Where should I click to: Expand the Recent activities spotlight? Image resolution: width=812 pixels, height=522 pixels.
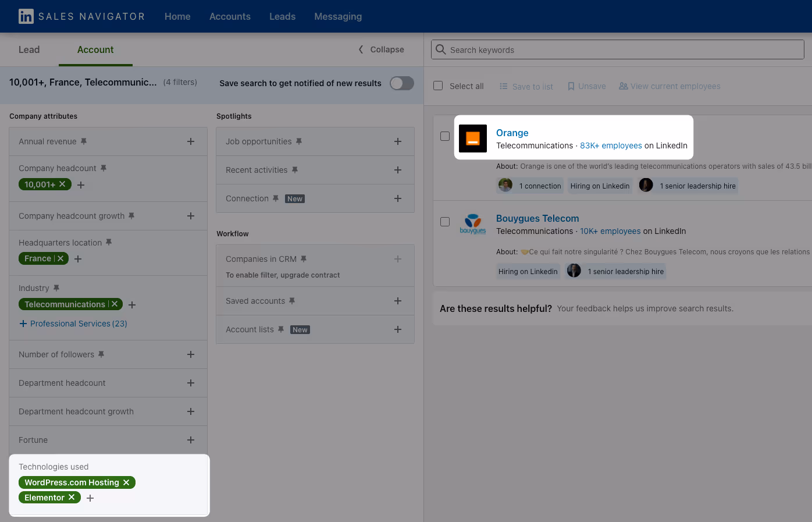[x=398, y=170]
